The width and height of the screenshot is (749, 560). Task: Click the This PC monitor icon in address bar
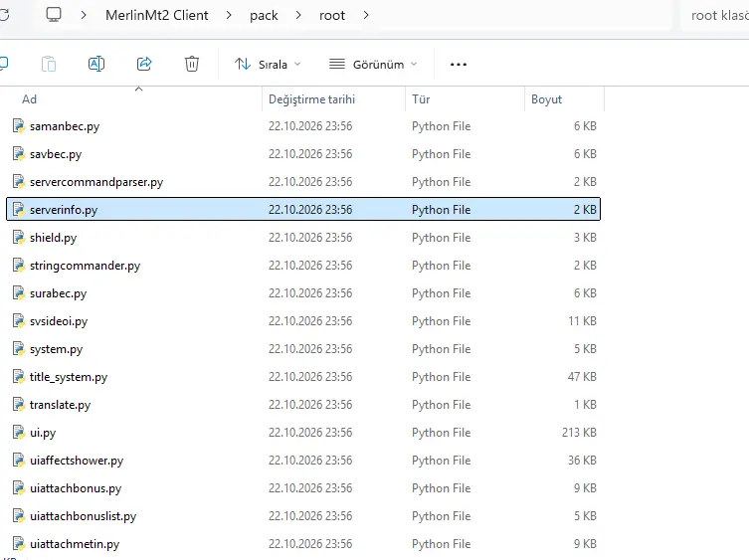coord(54,15)
